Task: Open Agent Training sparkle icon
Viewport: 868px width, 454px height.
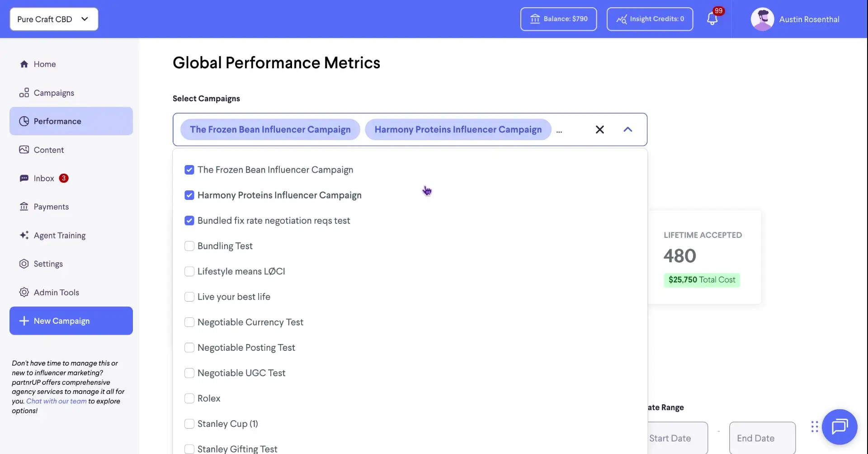Action: 24,235
